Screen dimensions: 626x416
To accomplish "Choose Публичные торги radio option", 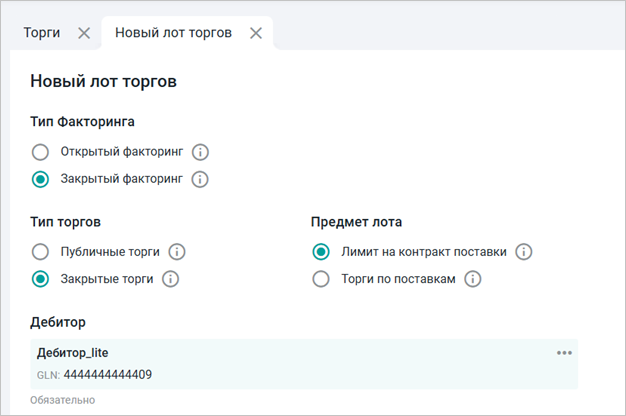I will 40,252.
